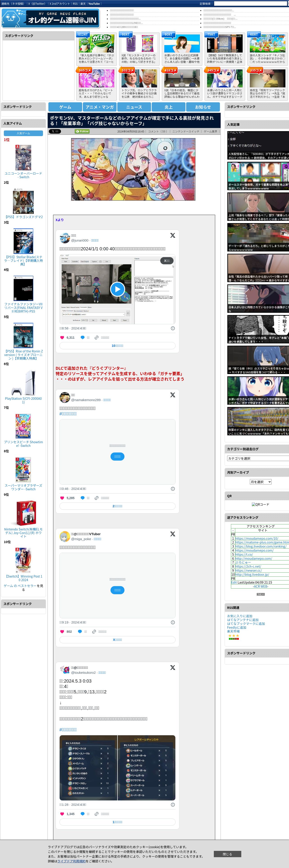
Task: Open the 月を選択 archive dropdown
Action: [260, 482]
